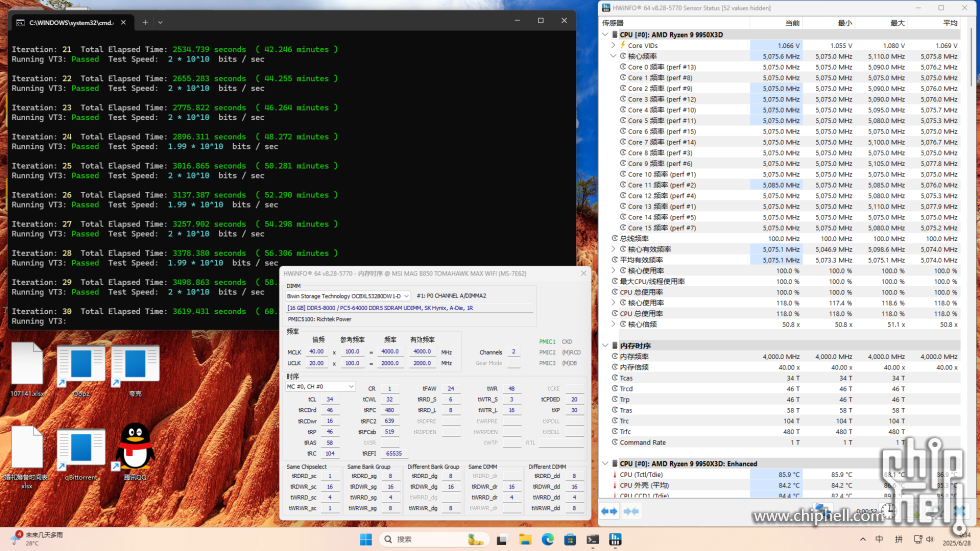This screenshot has height=551, width=980.
Task: Select the 总线频率 sensor row
Action: tap(780, 239)
